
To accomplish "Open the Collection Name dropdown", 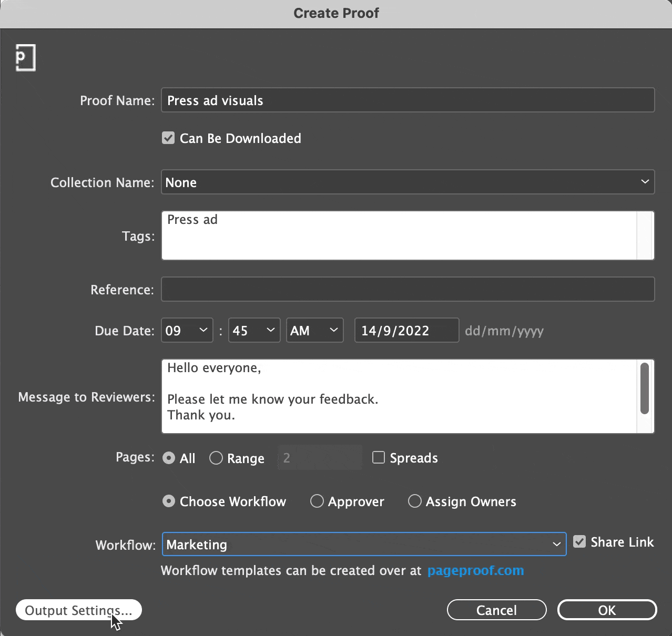I will click(x=408, y=182).
